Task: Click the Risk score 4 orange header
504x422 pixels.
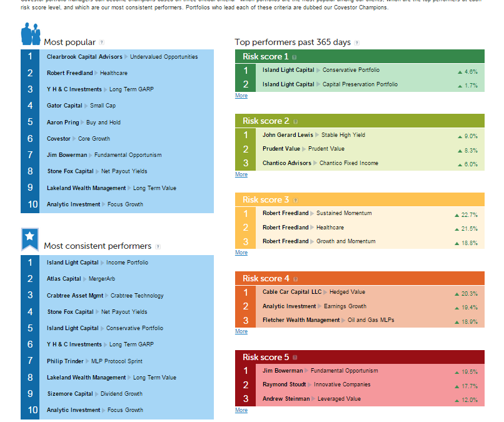Action: [359, 278]
